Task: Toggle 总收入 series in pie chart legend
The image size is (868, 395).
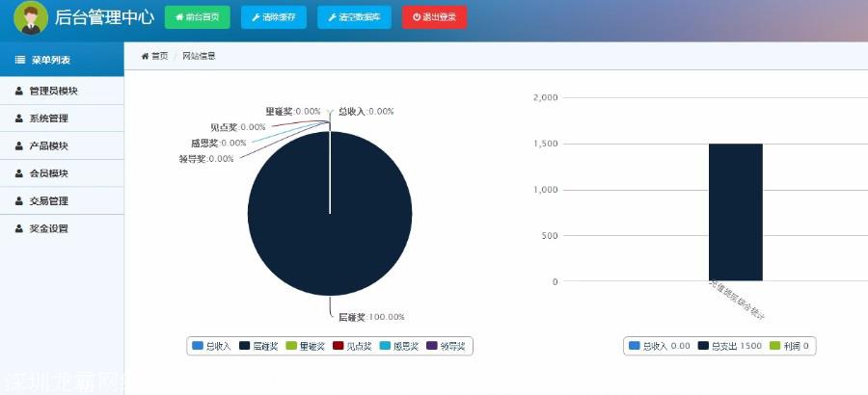Action: point(212,345)
